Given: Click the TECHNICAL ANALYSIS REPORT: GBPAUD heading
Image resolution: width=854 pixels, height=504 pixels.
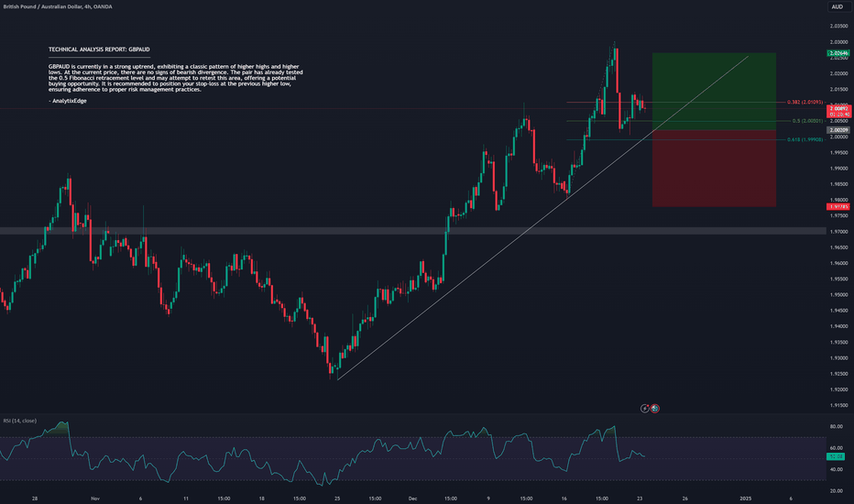Looking at the screenshot, I should (99, 49).
